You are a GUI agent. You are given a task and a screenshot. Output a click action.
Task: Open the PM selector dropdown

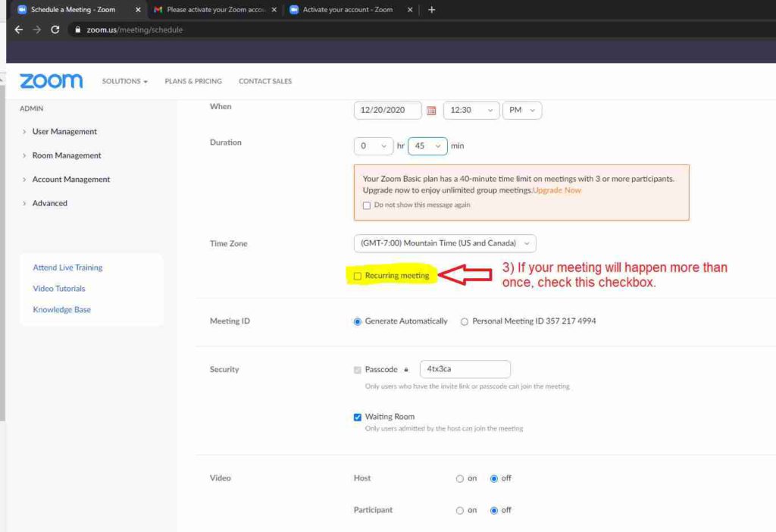pyautogui.click(x=522, y=111)
